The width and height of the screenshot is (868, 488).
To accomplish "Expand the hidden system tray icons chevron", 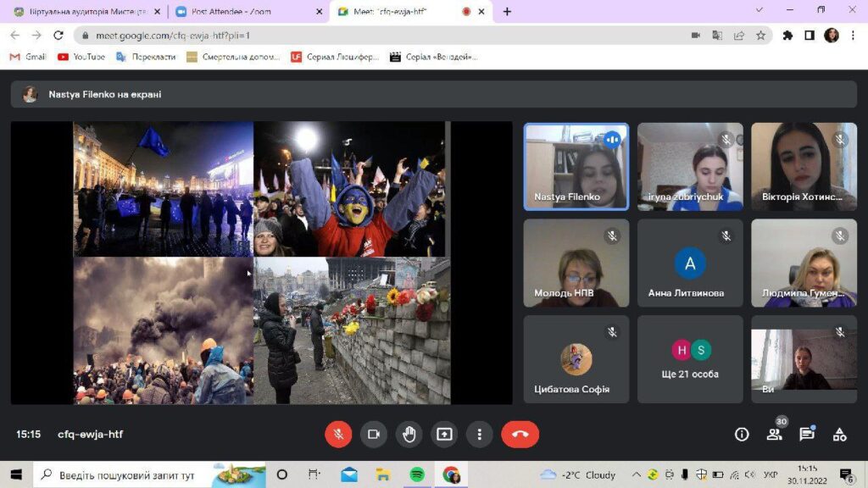I will pos(637,474).
